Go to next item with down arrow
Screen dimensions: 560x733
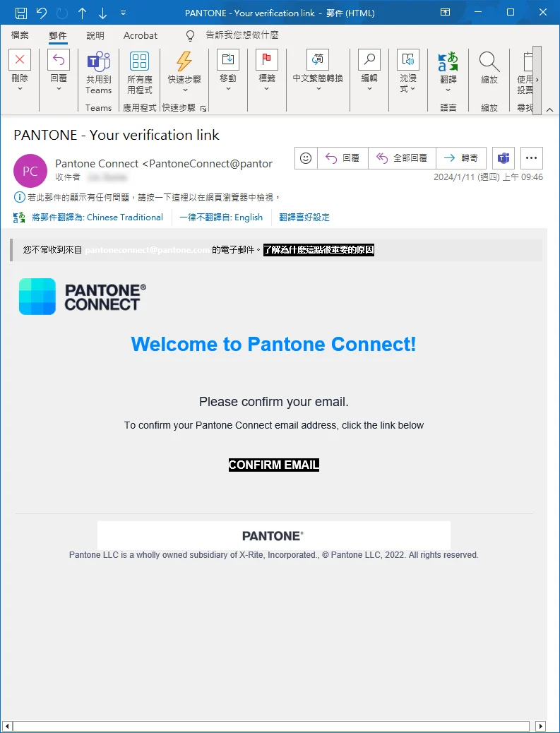(x=103, y=13)
